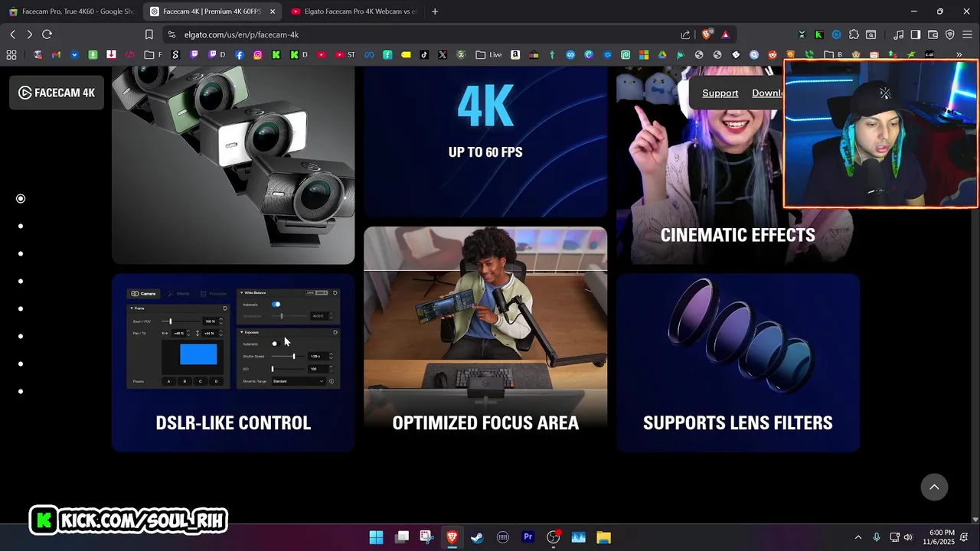Open the browser extensions puzzle icon

854,34
